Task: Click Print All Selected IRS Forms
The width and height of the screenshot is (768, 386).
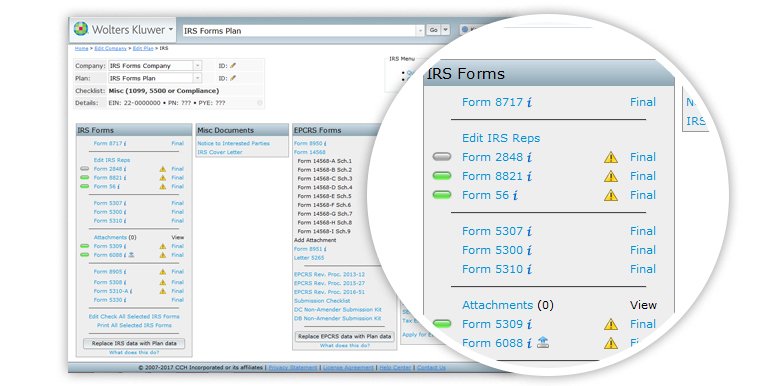Action: [134, 325]
